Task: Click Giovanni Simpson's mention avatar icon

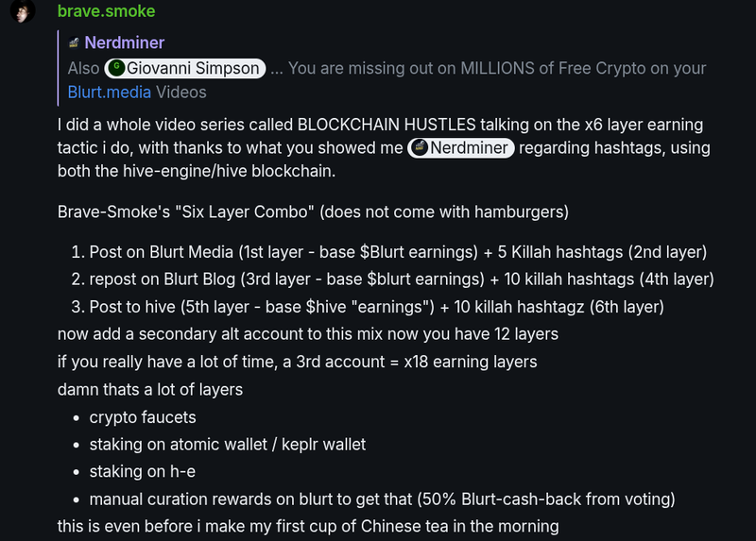Action: tap(115, 68)
